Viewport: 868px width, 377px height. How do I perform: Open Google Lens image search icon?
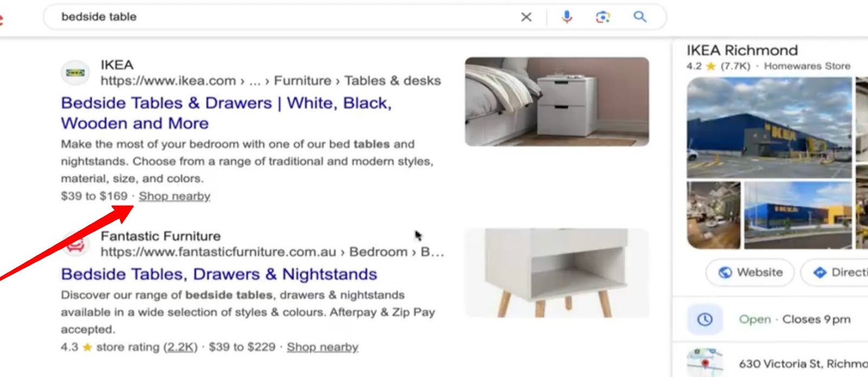click(603, 17)
